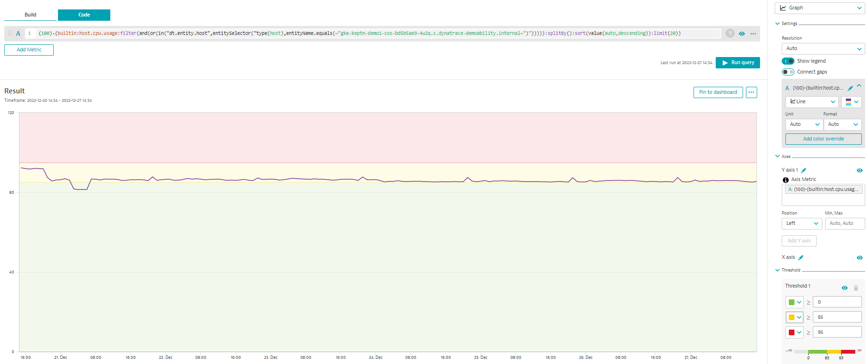
Task: Rename metric A with pencil icon
Action: point(850,88)
